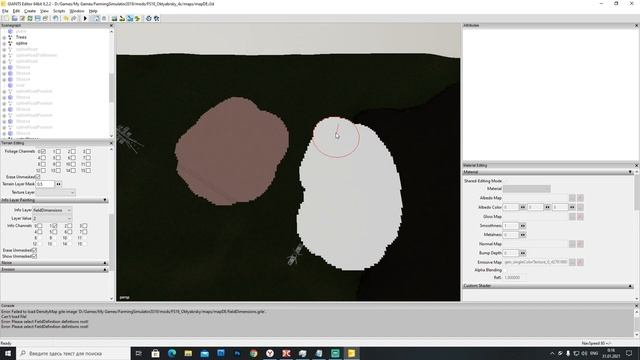The image size is (640, 360).
Task: Click the edit icon beside Emissive Map
Action: (x=580, y=262)
